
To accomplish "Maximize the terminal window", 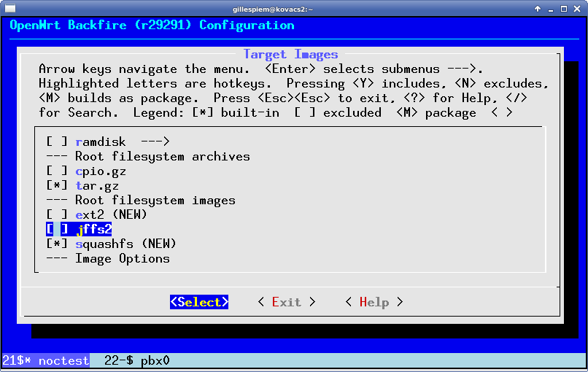I will [564, 9].
